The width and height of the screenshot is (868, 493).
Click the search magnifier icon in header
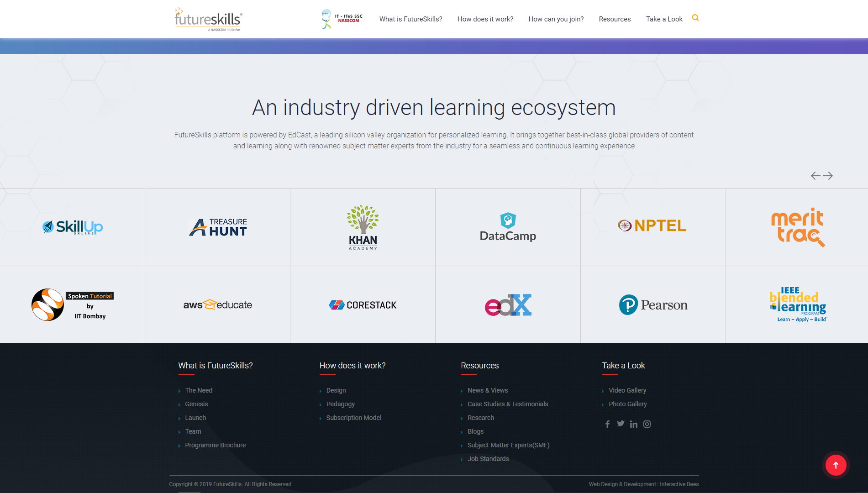pyautogui.click(x=695, y=18)
